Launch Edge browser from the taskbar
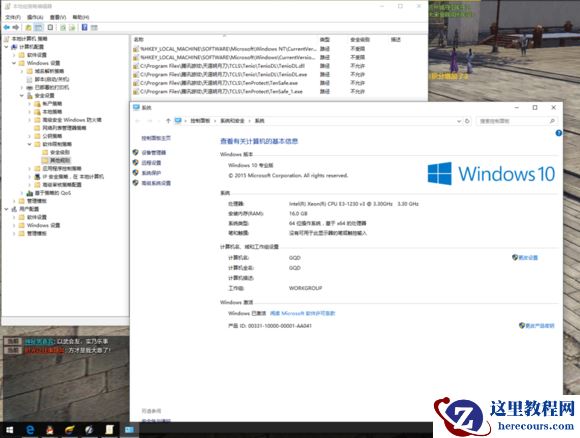This screenshot has width=580, height=438. point(30,429)
